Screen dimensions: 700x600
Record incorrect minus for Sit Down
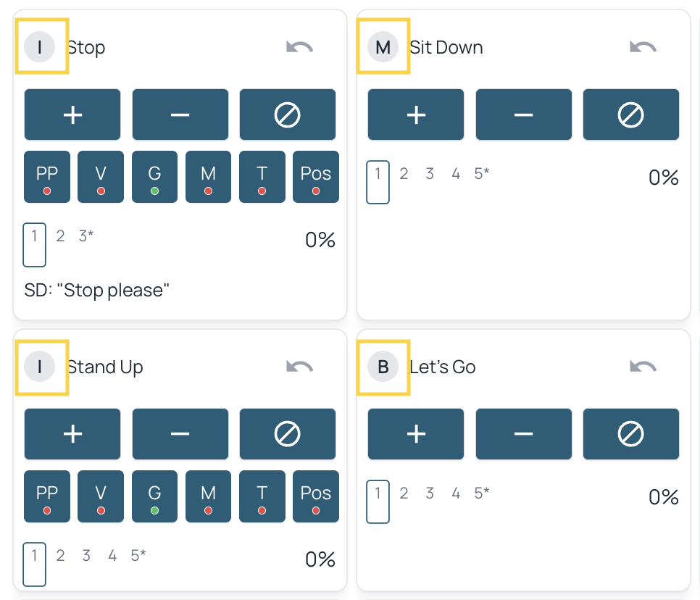524,114
